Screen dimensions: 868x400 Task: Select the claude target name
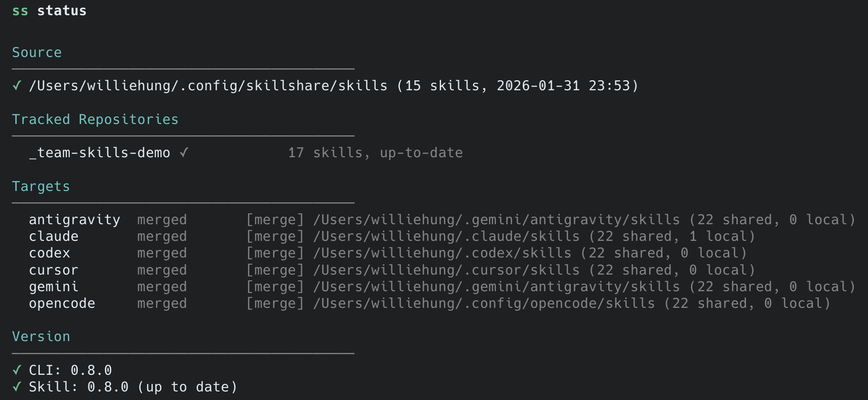(54, 236)
